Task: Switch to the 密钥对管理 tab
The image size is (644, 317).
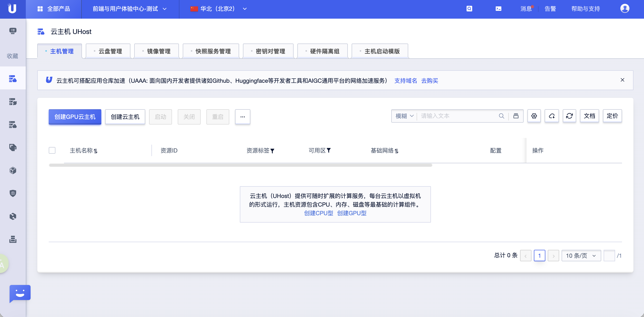Action: pyautogui.click(x=268, y=51)
